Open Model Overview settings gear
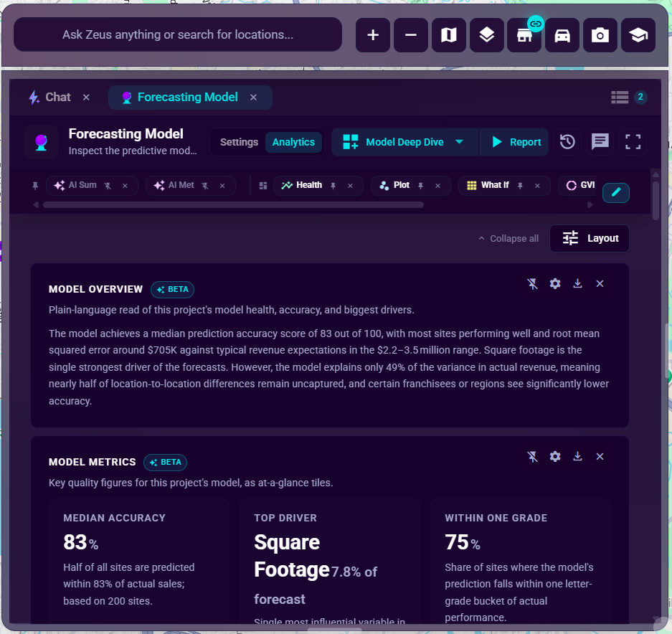This screenshot has height=634, width=672. [x=555, y=284]
